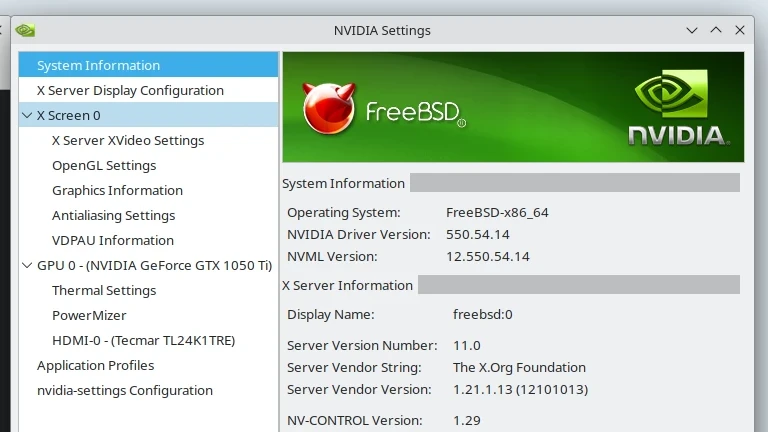View VDPAU Information
This screenshot has width=768, height=432.
113,240
